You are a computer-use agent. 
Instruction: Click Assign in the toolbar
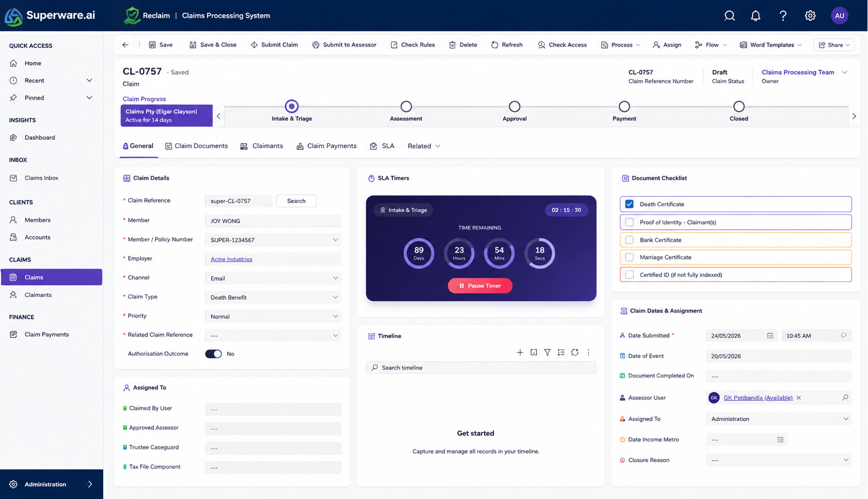[x=667, y=45]
